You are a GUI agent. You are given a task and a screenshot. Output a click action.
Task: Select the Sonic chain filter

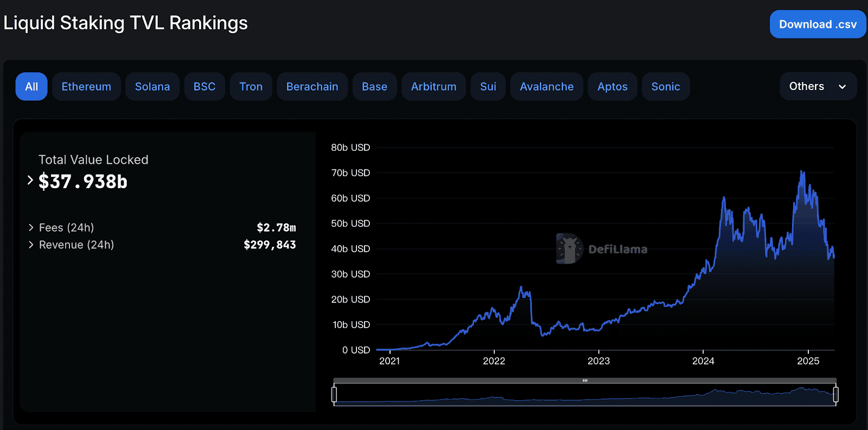point(665,87)
